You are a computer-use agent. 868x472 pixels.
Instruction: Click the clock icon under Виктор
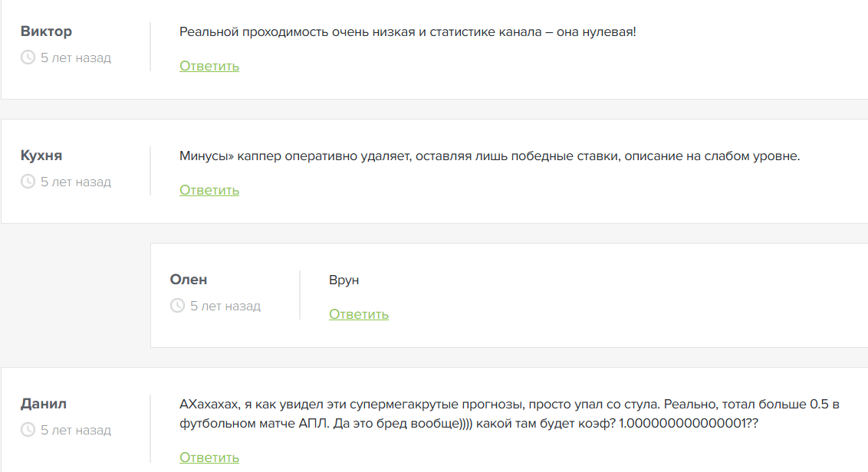(x=28, y=57)
